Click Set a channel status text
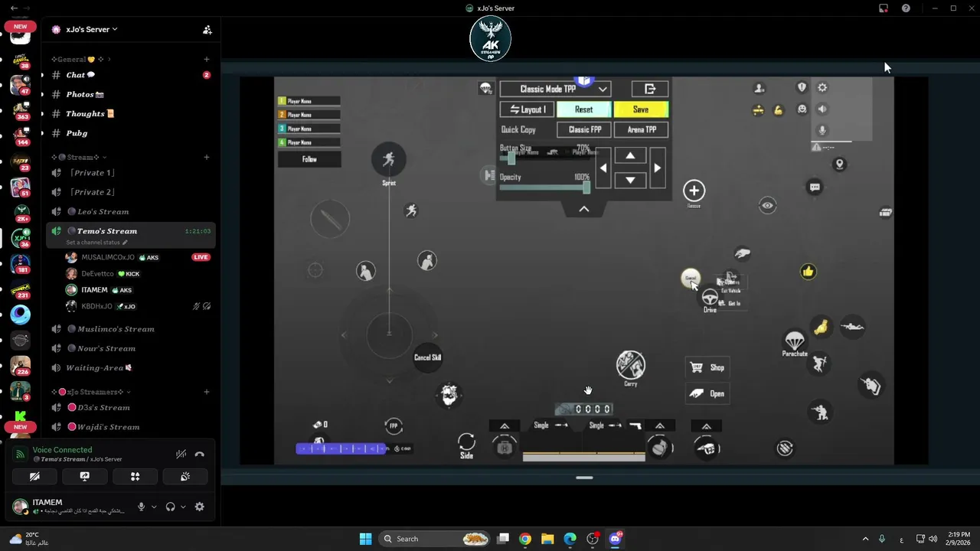Image resolution: width=980 pixels, height=551 pixels. tap(96, 242)
